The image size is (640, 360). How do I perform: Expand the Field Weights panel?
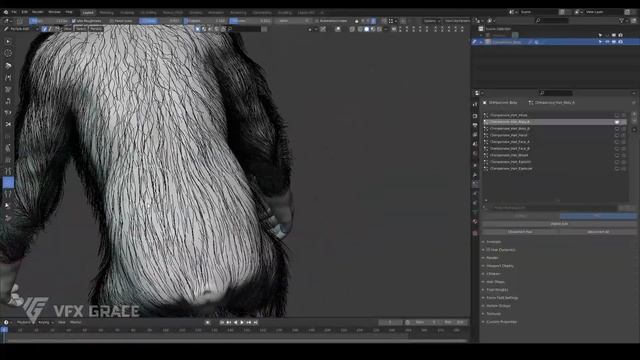(x=497, y=290)
